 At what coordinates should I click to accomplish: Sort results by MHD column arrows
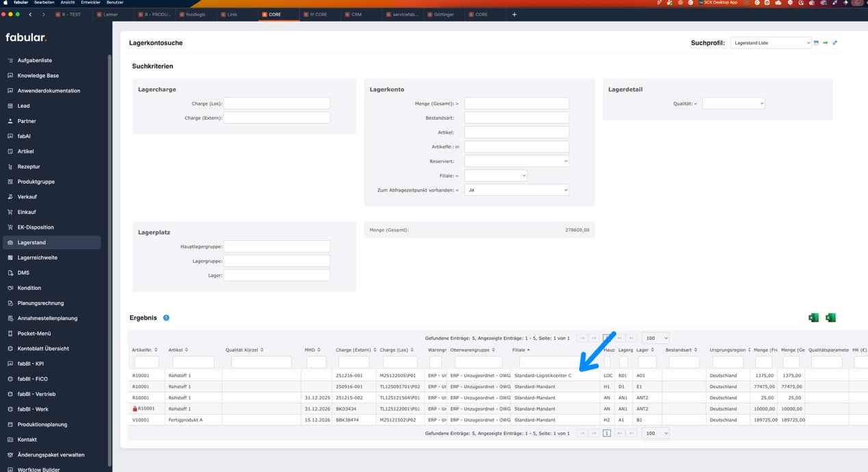point(319,350)
